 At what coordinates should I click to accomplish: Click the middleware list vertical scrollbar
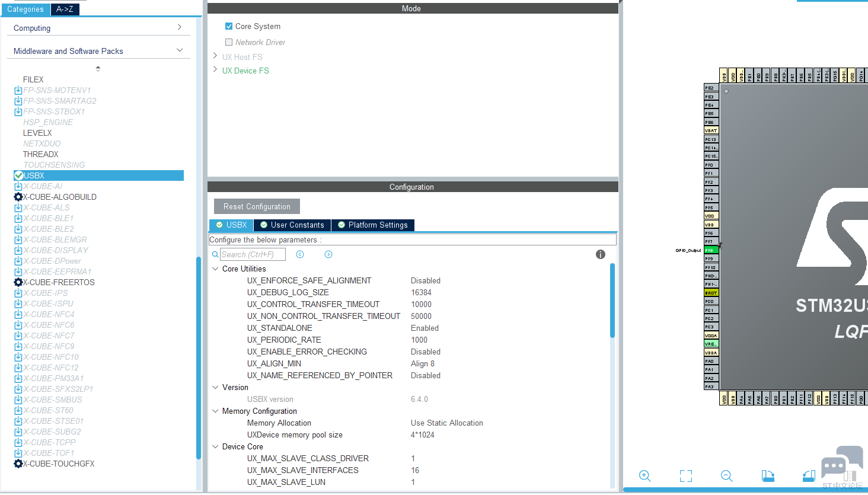[199, 357]
